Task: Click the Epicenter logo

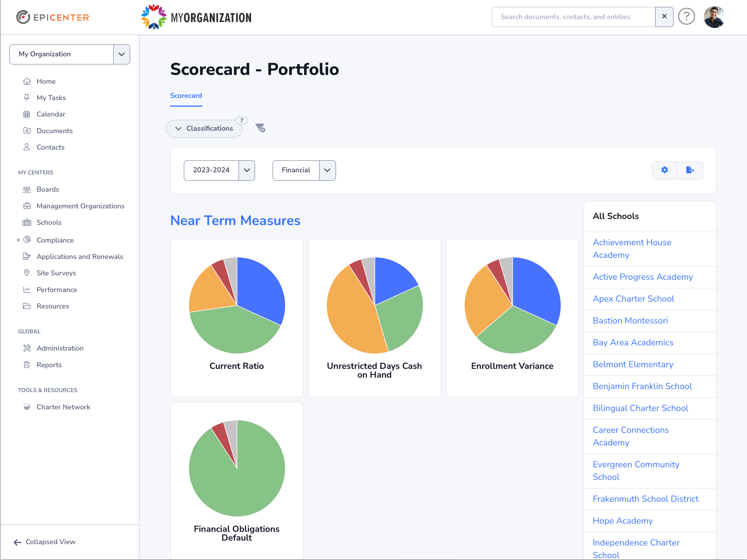Action: [53, 17]
